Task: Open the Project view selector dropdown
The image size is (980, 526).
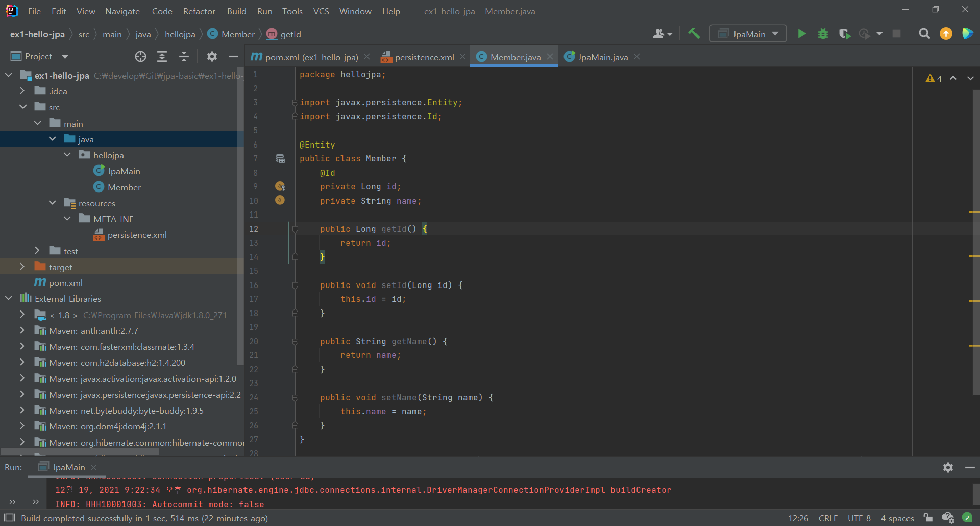Action: pyautogui.click(x=65, y=57)
